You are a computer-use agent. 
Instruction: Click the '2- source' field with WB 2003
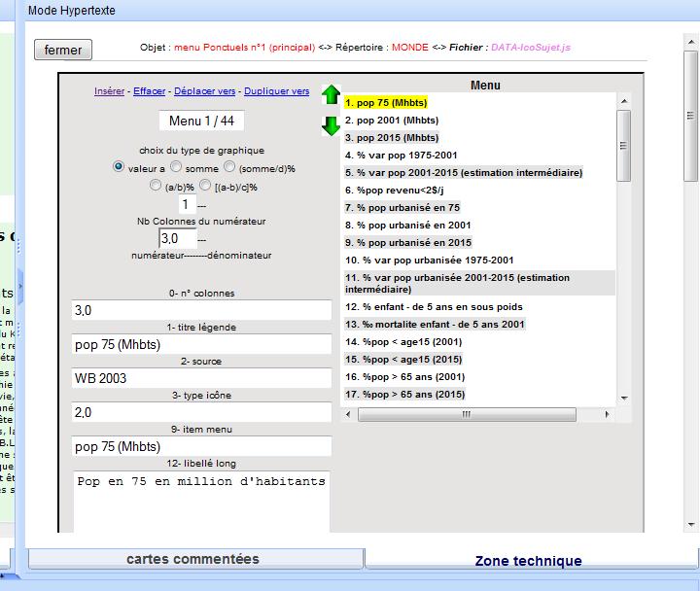pos(201,378)
